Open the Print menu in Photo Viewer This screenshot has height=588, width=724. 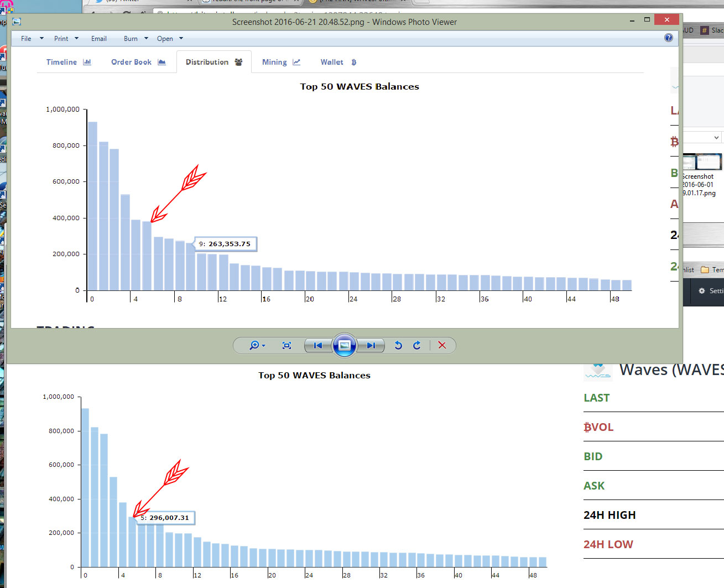(x=61, y=39)
